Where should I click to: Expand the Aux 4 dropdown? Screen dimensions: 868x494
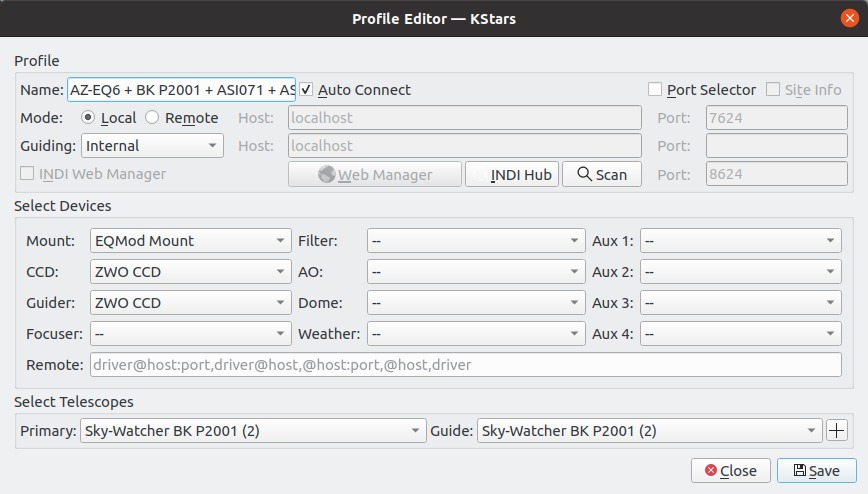[741, 334]
